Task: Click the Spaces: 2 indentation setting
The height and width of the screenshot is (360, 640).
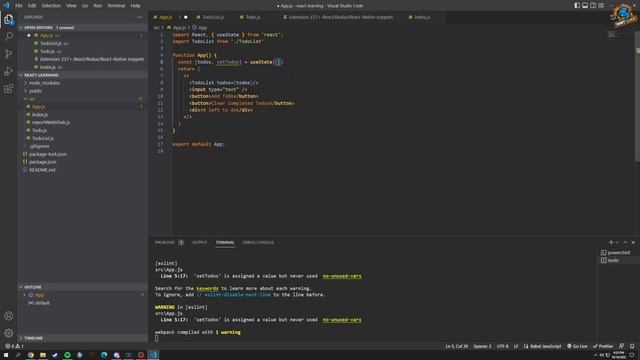Action: point(482,346)
